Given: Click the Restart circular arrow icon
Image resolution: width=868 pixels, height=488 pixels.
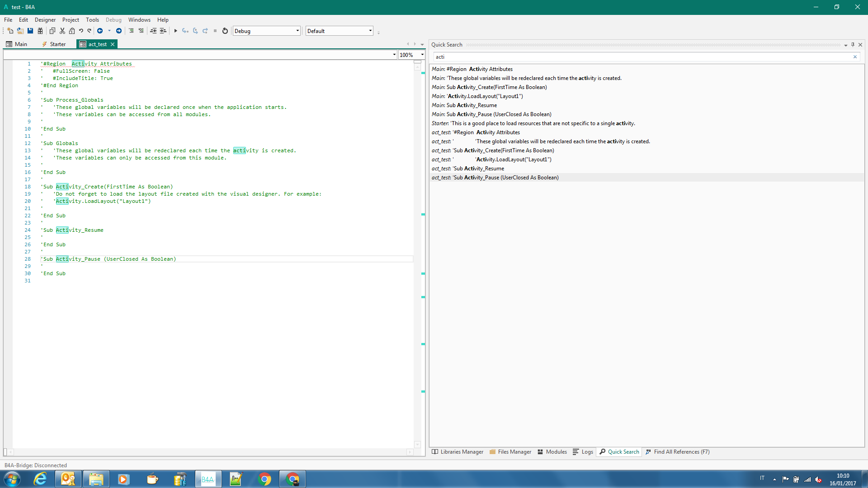Looking at the screenshot, I should pos(225,31).
